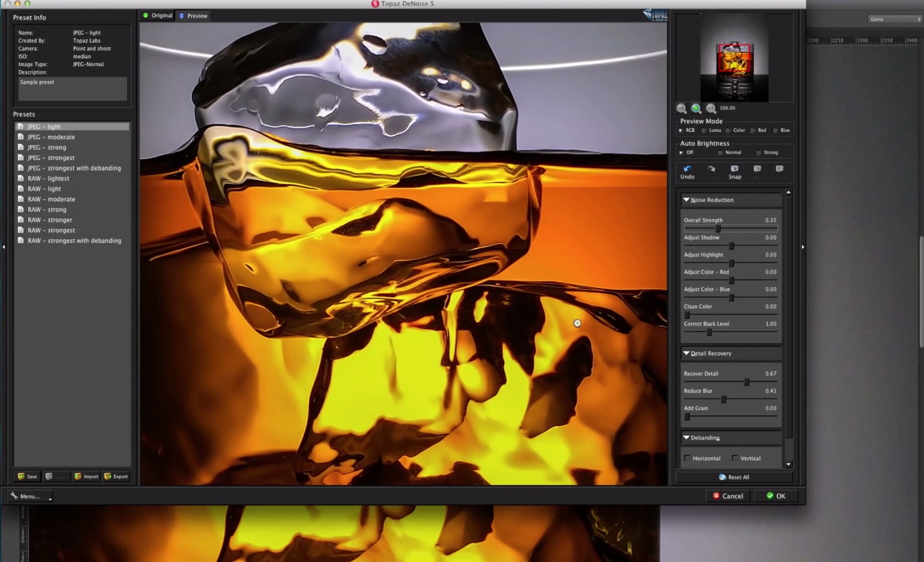Screen dimensions: 924x562
Task: Select Luma preview mode
Action: 704,130
